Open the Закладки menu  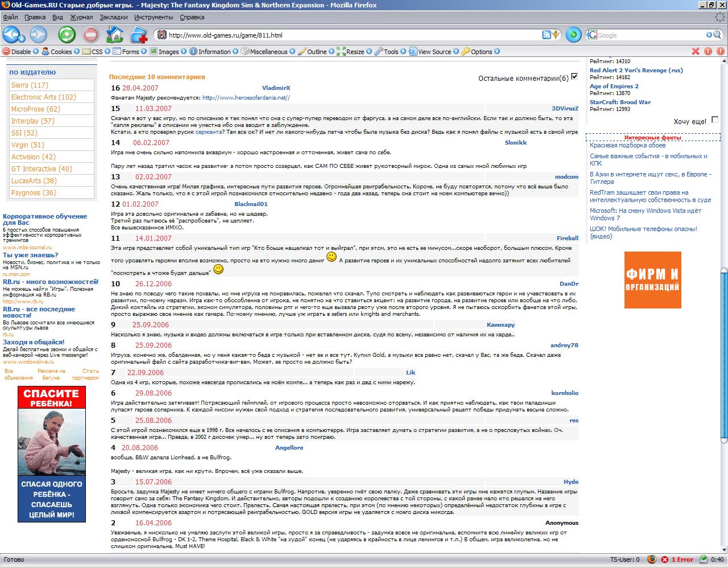(114, 18)
